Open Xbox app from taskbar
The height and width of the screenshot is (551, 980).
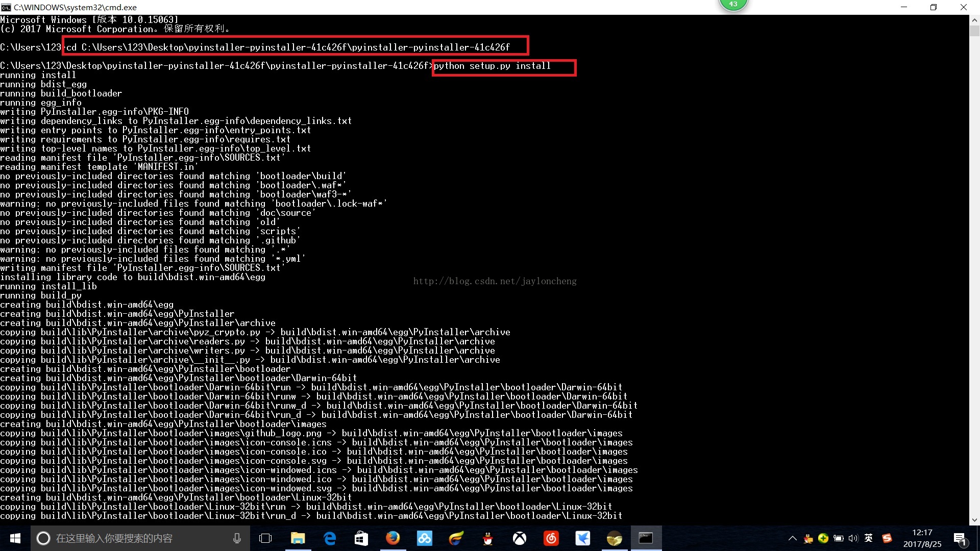click(520, 538)
